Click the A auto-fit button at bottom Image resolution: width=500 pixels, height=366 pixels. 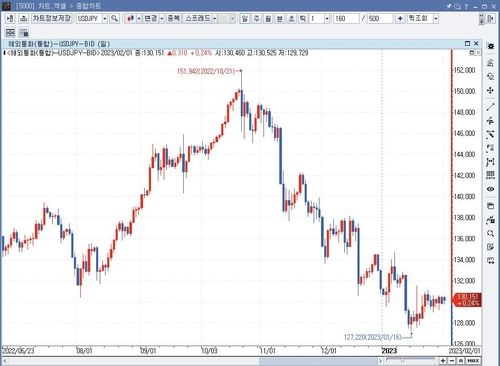point(460,361)
